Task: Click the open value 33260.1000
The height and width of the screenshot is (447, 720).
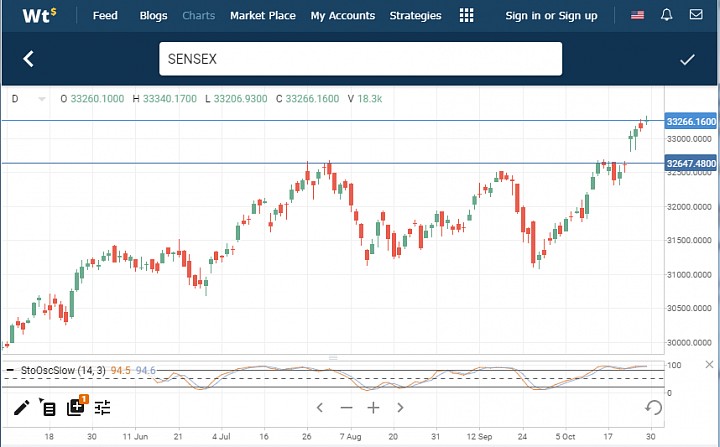Action: 97,99
